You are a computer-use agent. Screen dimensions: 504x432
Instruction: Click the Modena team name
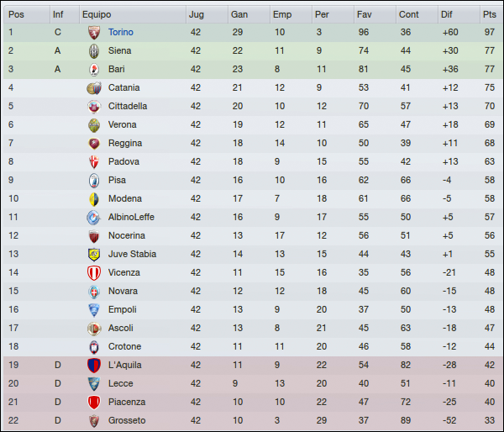point(125,198)
